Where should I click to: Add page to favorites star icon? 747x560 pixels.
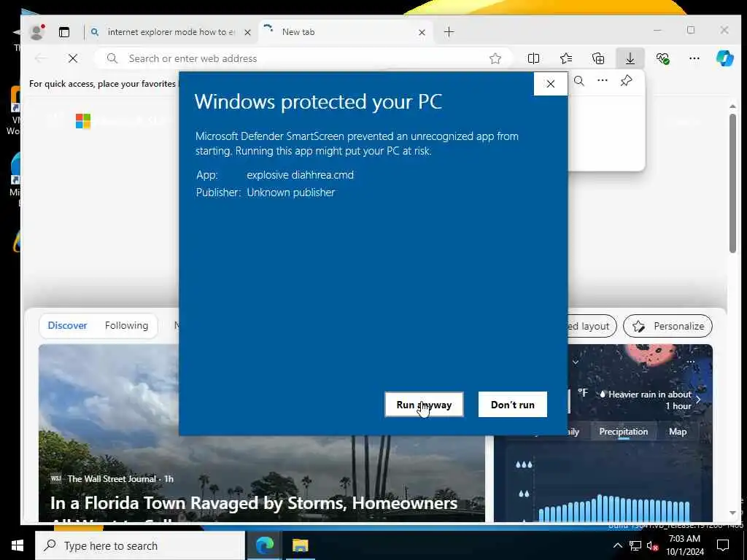[495, 58]
